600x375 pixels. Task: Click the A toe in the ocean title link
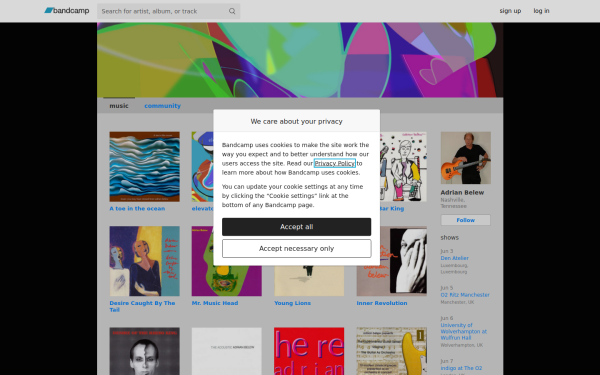pos(137,209)
